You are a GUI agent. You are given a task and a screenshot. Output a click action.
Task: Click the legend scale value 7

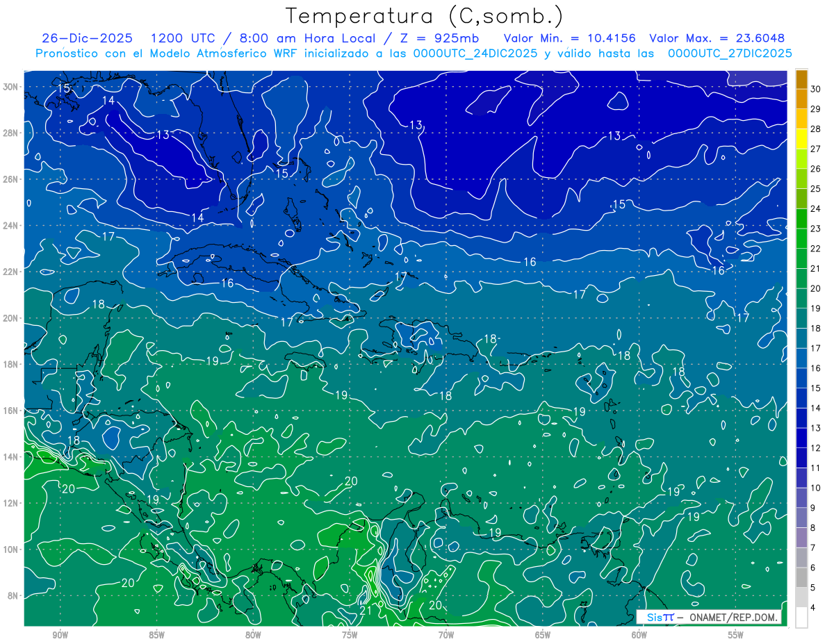pyautogui.click(x=813, y=548)
